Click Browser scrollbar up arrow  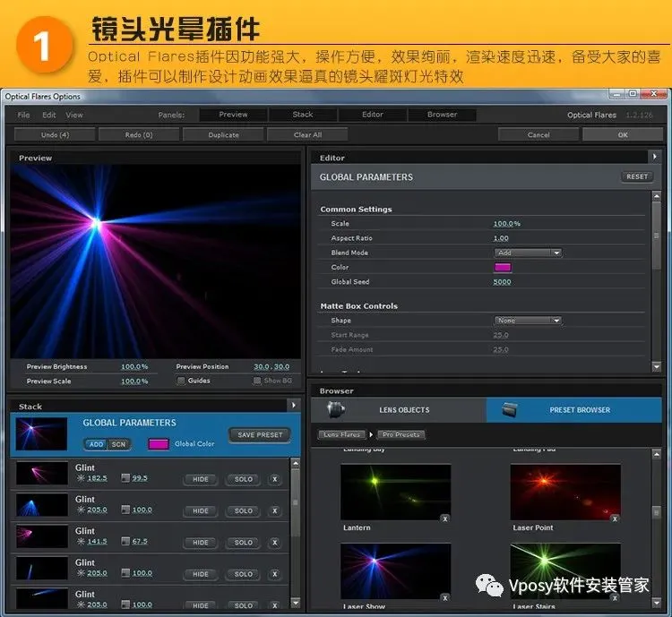coord(656,455)
